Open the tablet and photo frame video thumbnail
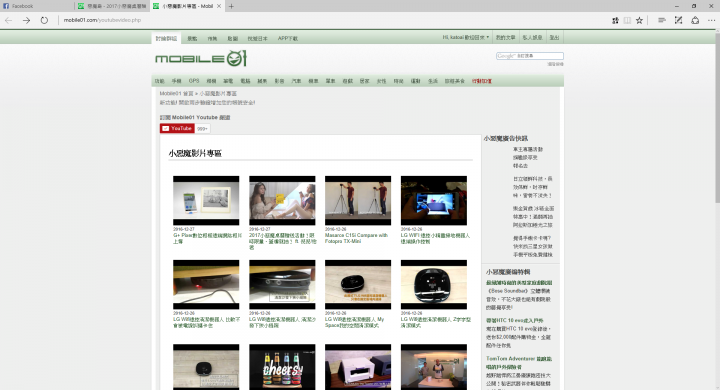The image size is (720, 390). [x=206, y=201]
